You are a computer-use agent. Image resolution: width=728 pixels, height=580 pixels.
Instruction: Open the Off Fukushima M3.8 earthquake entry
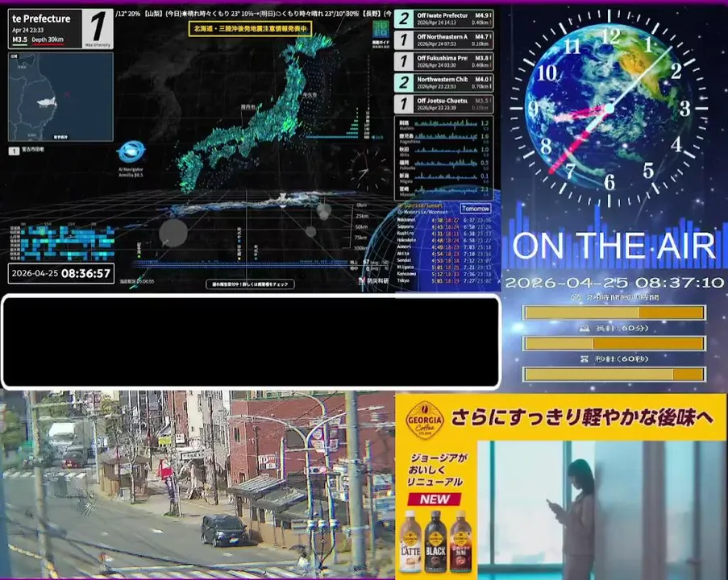pyautogui.click(x=443, y=62)
